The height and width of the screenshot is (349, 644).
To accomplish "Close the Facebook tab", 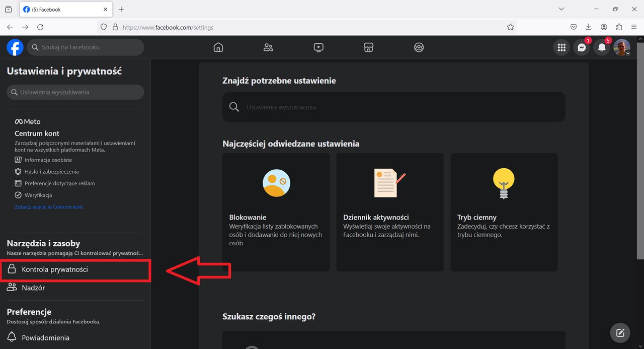I will (x=106, y=9).
